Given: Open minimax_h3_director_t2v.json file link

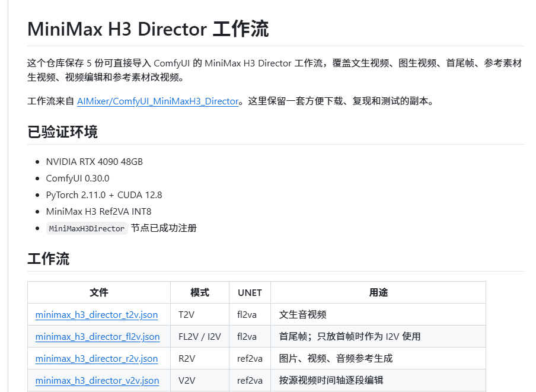Looking at the screenshot, I should [97, 314].
